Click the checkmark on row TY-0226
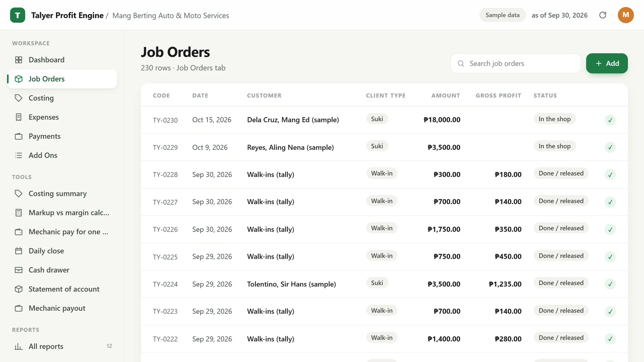This screenshot has width=644, height=362. click(x=610, y=230)
